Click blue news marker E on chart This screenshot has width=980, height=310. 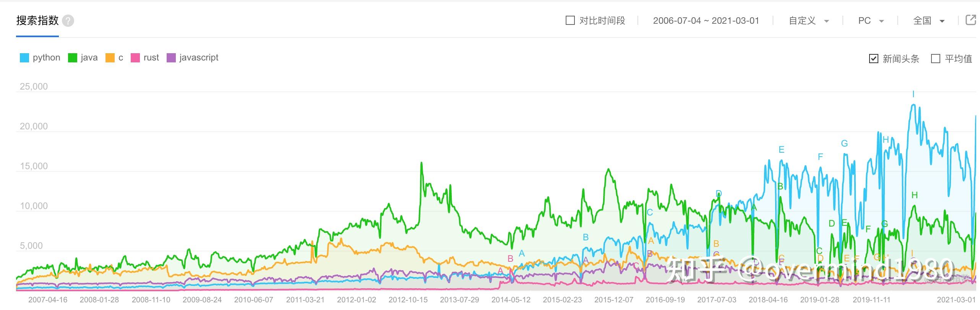[781, 150]
